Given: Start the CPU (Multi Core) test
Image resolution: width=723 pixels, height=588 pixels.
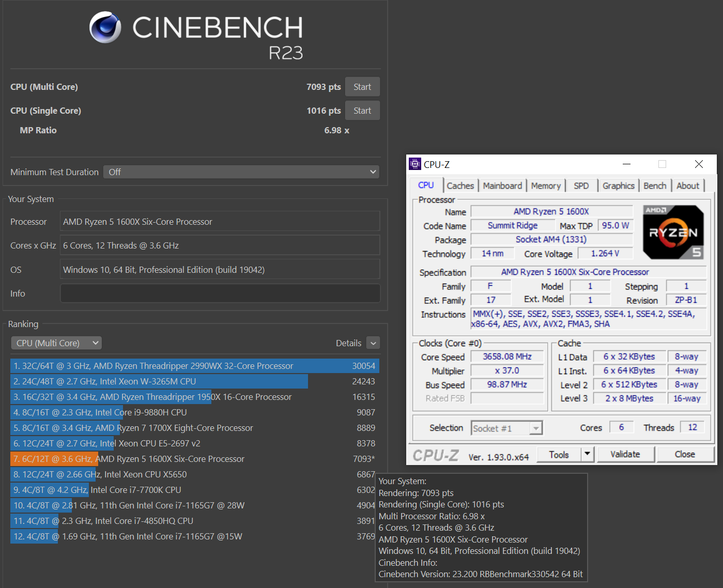Looking at the screenshot, I should [362, 87].
